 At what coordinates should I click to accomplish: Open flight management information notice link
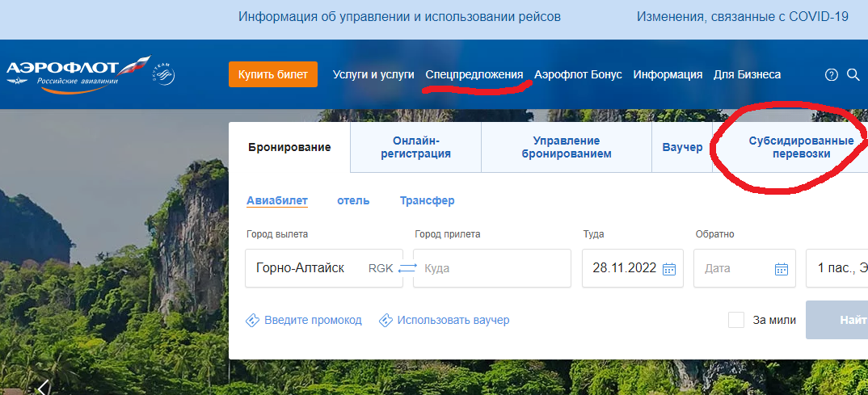[400, 17]
